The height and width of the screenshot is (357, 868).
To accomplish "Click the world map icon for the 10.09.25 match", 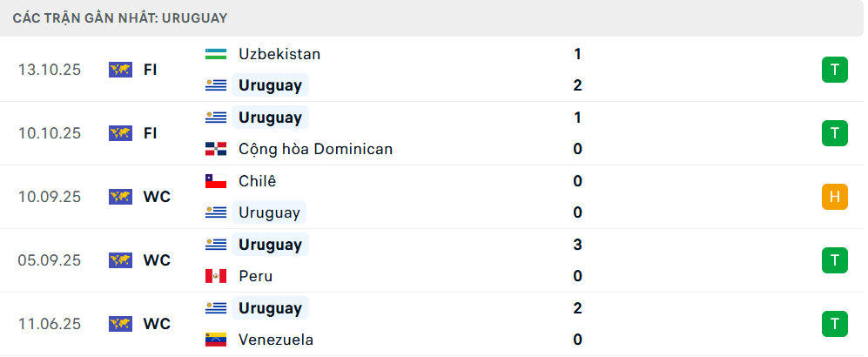I will point(120,197).
